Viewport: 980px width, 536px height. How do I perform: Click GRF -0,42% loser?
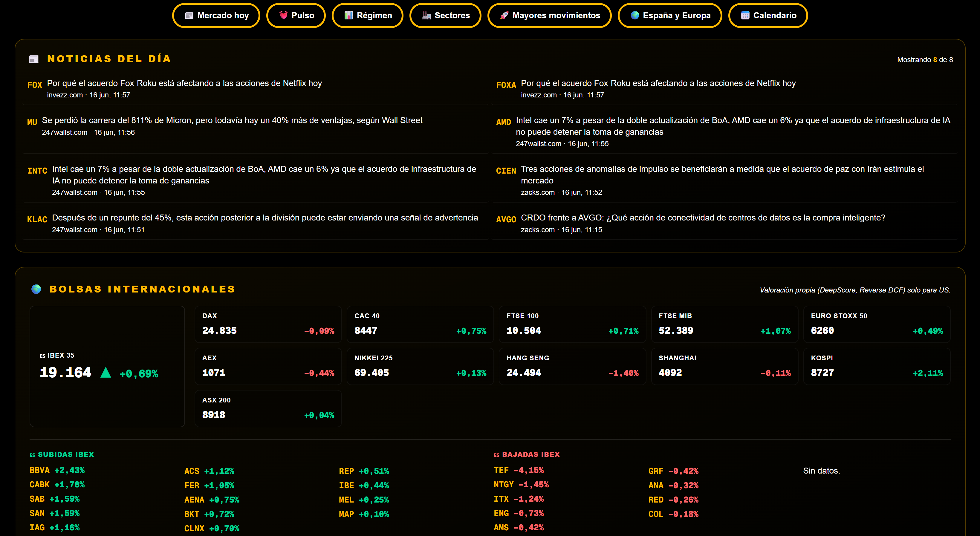[x=673, y=471]
